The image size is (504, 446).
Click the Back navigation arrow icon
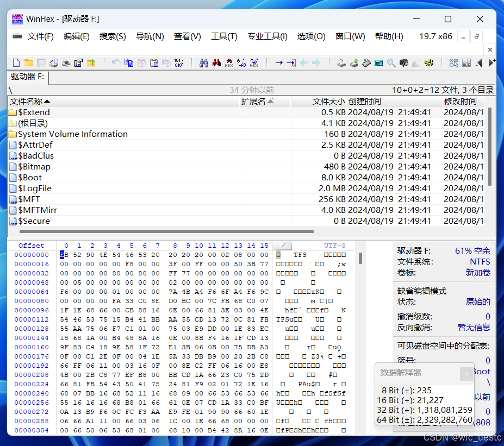pos(304,63)
